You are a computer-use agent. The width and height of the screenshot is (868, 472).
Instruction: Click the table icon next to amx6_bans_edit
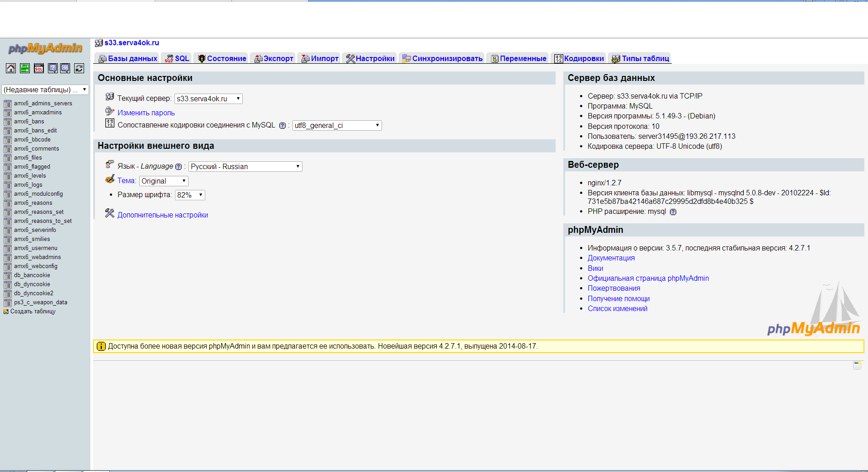coord(8,131)
